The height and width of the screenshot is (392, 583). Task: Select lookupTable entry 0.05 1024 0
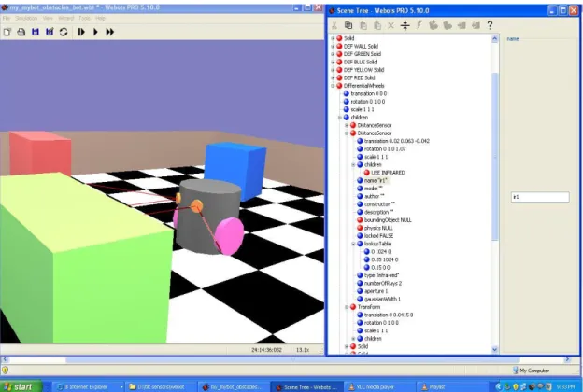click(x=384, y=259)
